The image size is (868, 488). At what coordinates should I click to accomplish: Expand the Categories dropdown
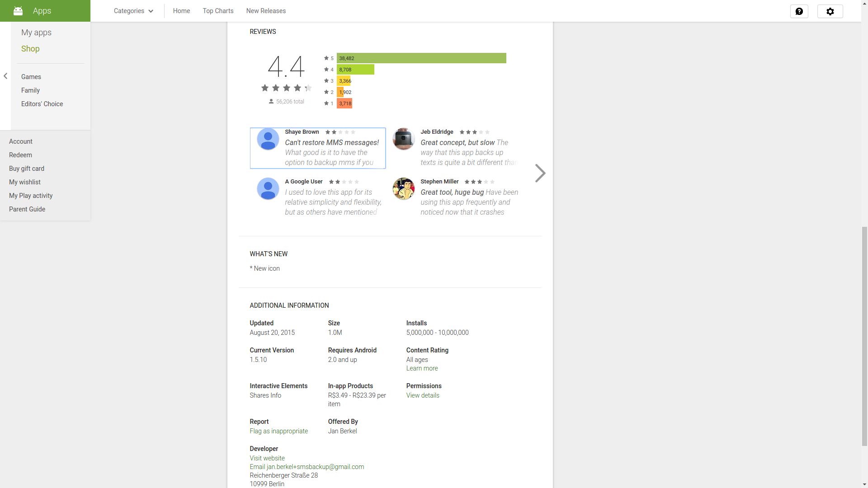(133, 11)
